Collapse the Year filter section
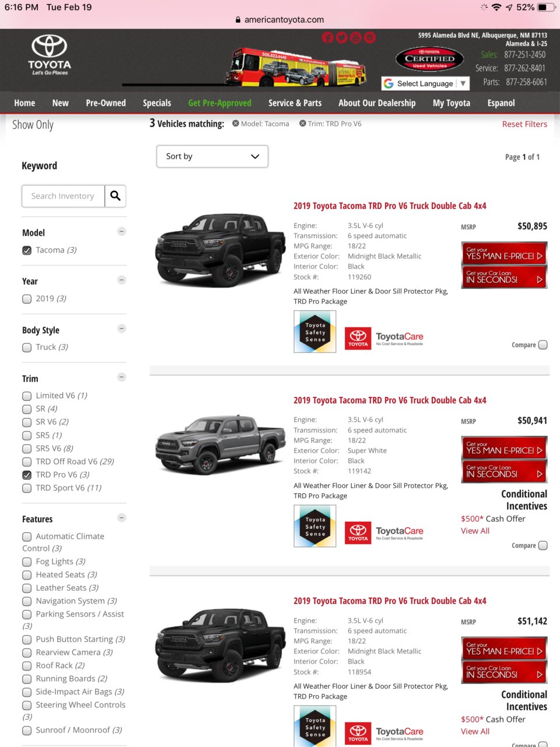Screen dimensions: 560x747 tap(122, 280)
